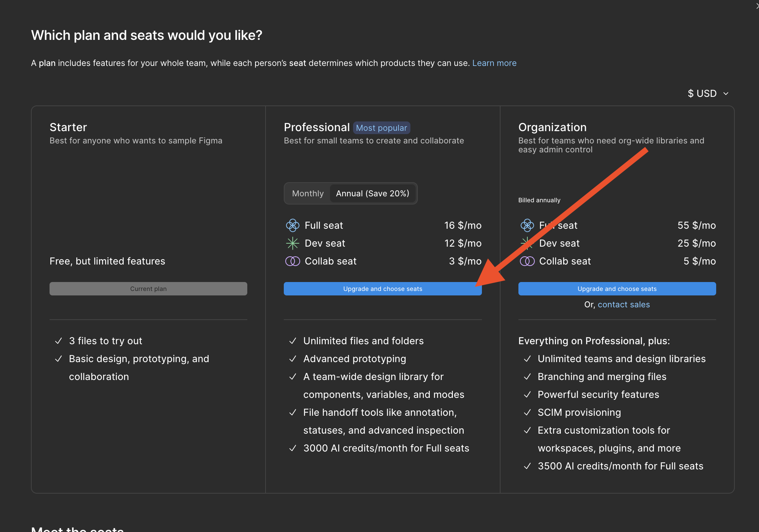Image resolution: width=759 pixels, height=532 pixels.
Task: Click checkmark beside 3 files to try out
Action: [58, 341]
